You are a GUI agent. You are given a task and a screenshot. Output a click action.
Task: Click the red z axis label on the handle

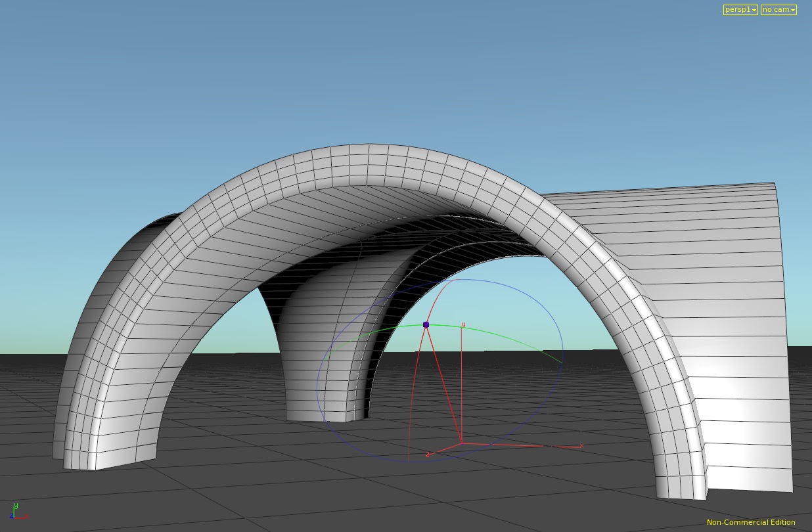point(428,454)
